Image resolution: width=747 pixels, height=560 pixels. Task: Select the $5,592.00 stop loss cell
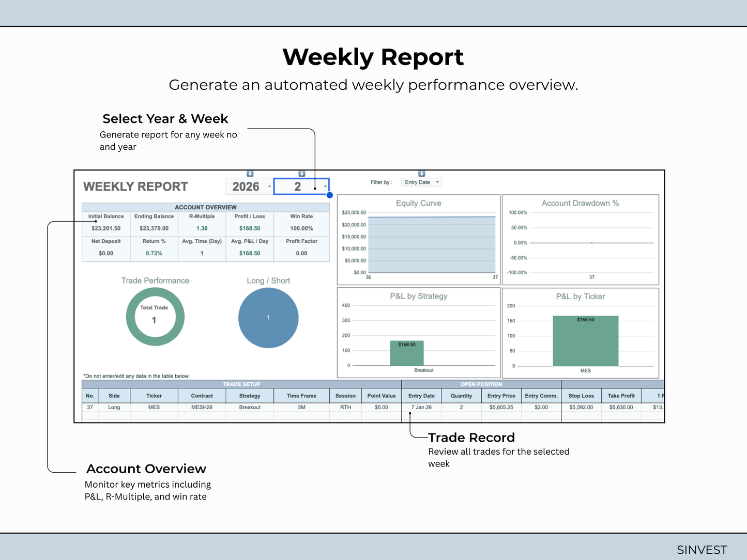click(x=581, y=407)
